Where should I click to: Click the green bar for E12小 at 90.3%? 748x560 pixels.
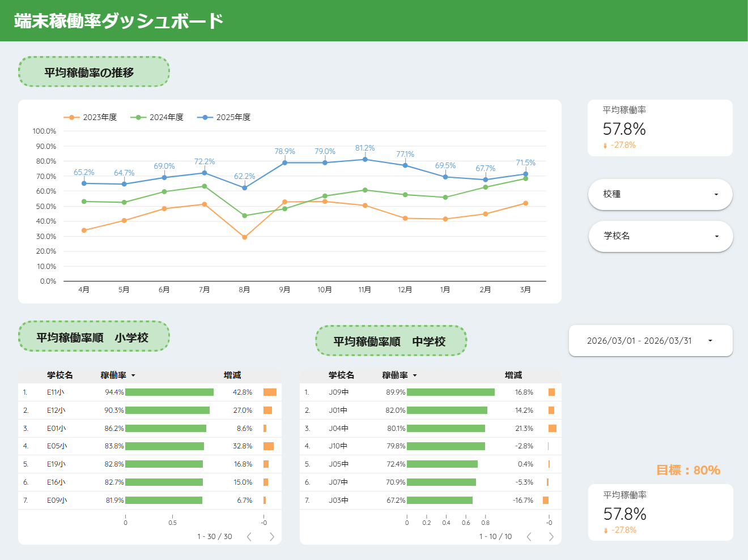click(x=167, y=411)
